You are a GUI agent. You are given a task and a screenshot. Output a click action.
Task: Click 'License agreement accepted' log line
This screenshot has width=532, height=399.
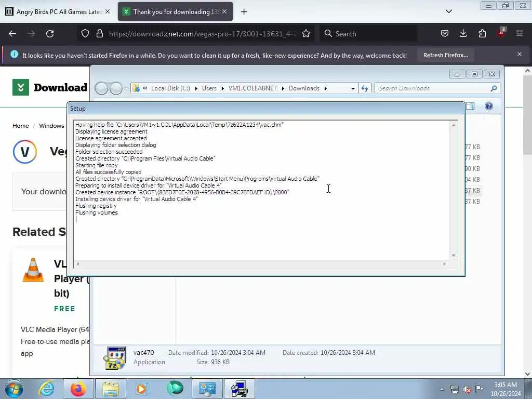point(111,138)
